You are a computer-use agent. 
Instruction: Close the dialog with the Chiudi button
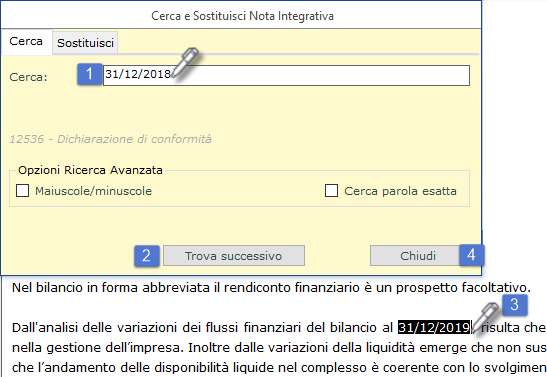click(418, 256)
